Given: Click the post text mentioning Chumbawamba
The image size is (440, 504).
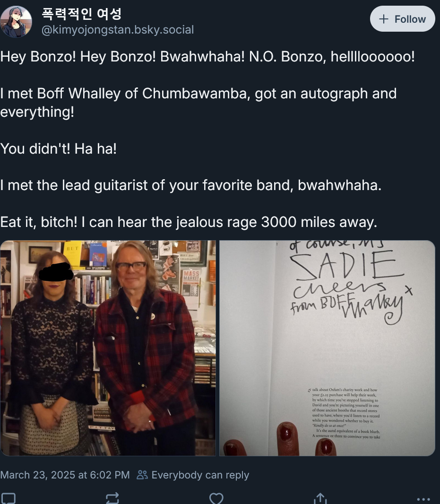Looking at the screenshot, I should pos(198,103).
